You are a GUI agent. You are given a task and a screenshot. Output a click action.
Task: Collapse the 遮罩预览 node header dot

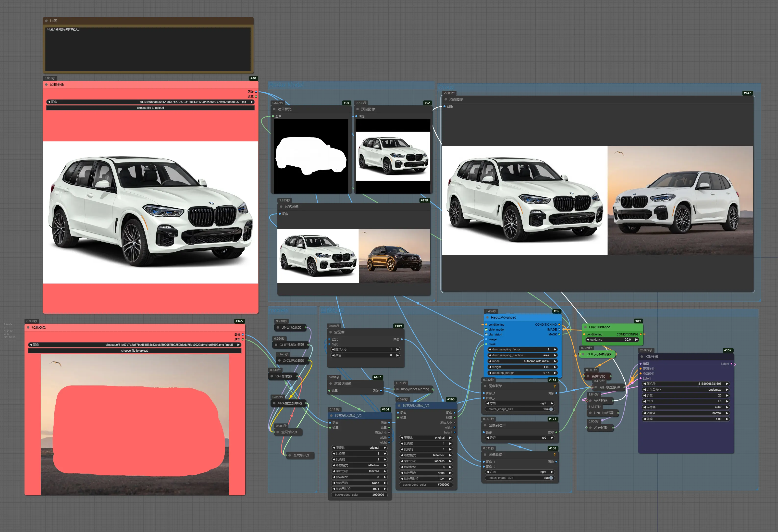274,109
